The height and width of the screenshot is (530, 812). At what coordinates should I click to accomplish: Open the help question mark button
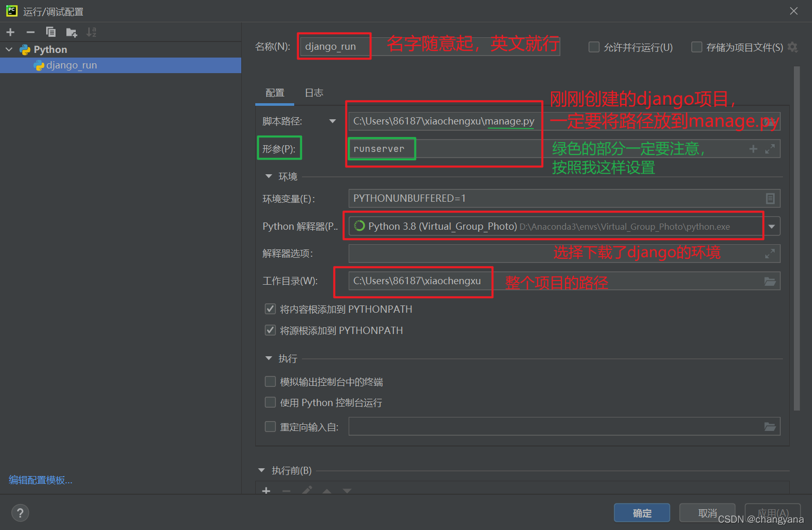click(x=20, y=513)
